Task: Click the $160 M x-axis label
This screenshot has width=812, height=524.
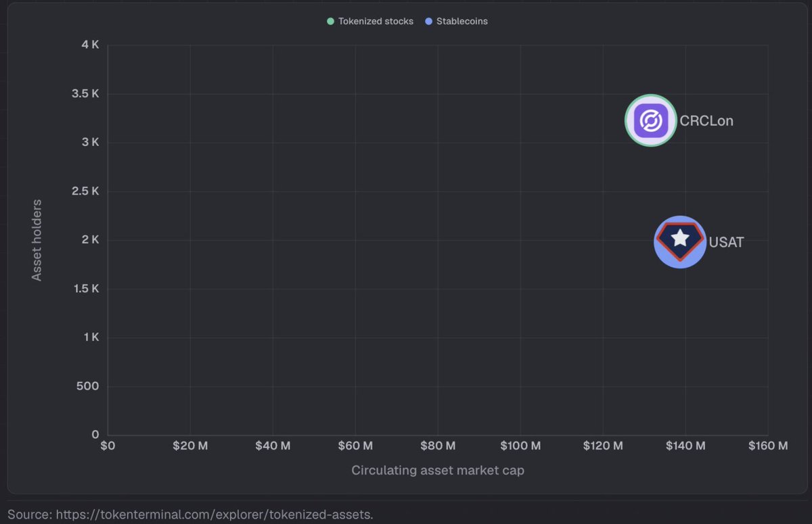Action: (x=768, y=446)
